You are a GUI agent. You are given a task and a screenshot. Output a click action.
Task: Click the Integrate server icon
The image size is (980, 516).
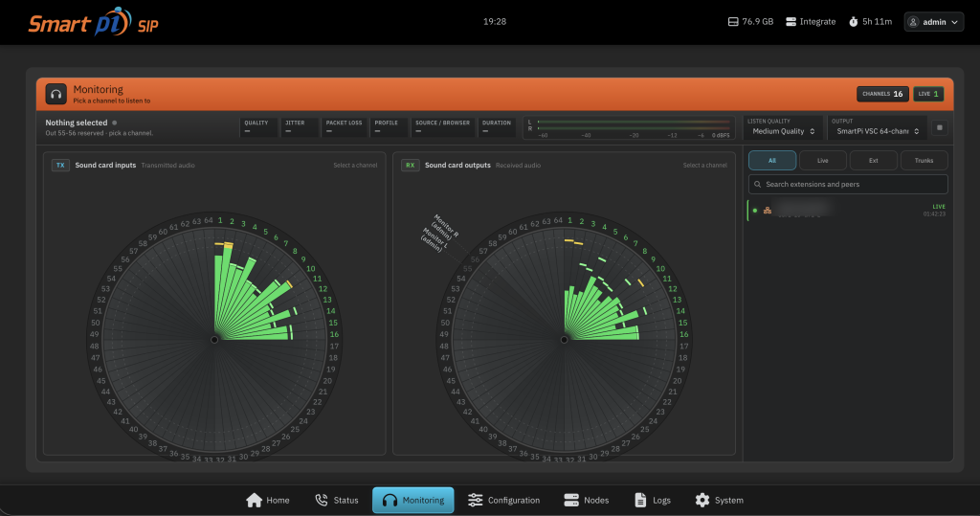click(x=791, y=22)
